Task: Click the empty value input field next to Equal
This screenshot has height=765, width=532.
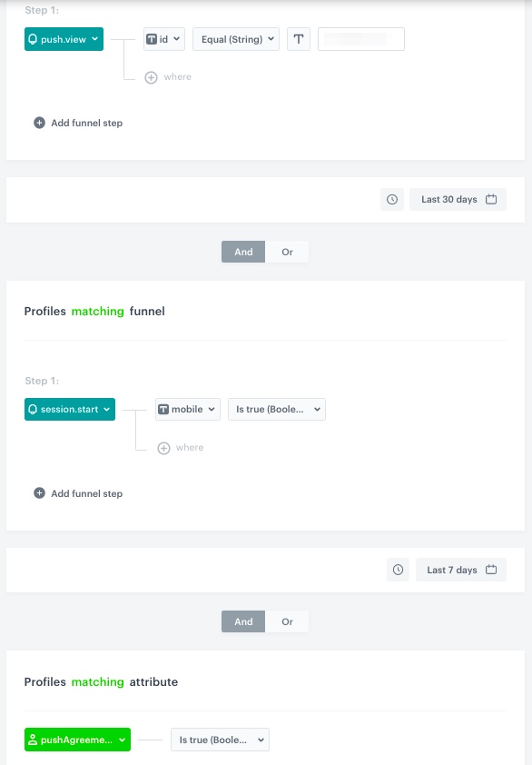Action: click(360, 38)
